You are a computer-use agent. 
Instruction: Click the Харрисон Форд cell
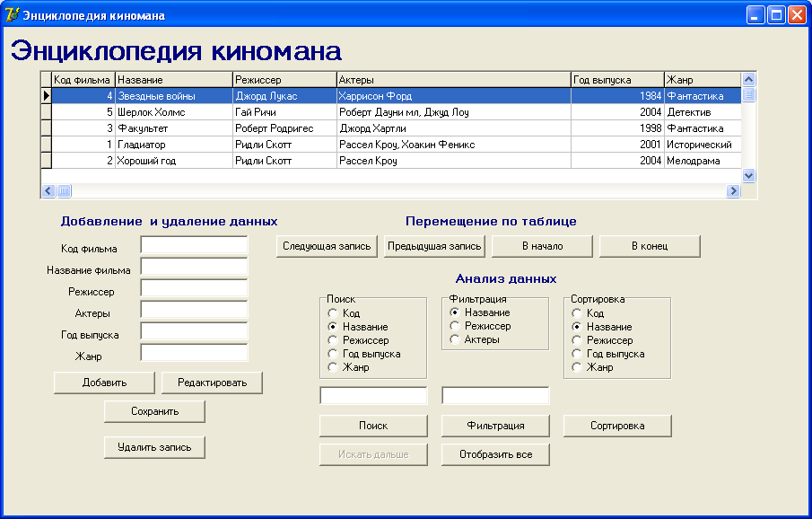pyautogui.click(x=454, y=96)
